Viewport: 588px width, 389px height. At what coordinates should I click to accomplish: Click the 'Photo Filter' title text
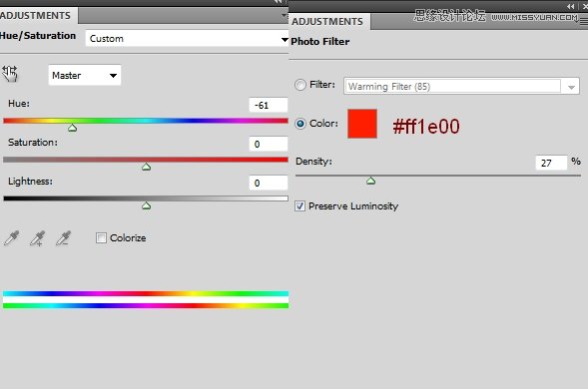320,41
